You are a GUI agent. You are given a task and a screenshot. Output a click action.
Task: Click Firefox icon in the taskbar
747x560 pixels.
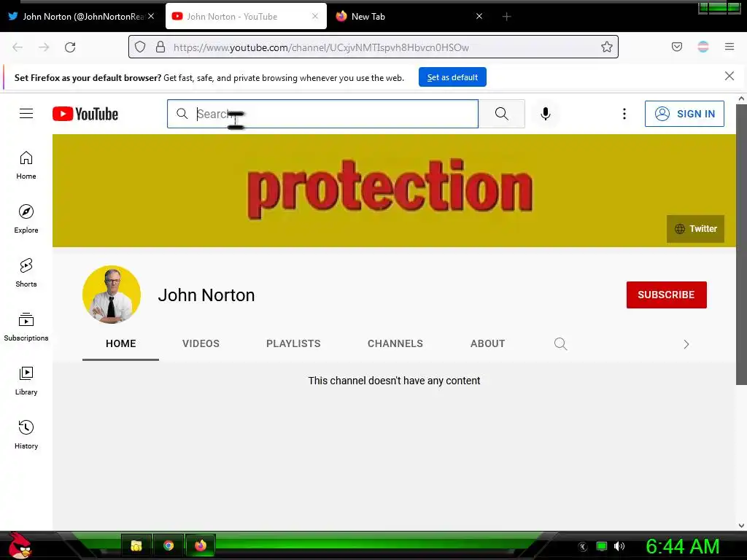click(x=201, y=545)
